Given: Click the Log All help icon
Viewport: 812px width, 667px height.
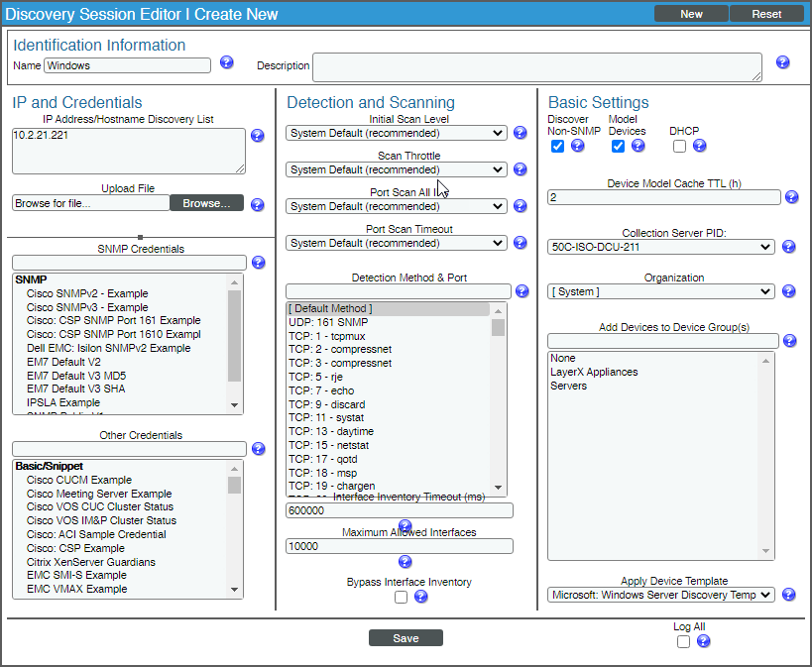Looking at the screenshot, I should (703, 641).
